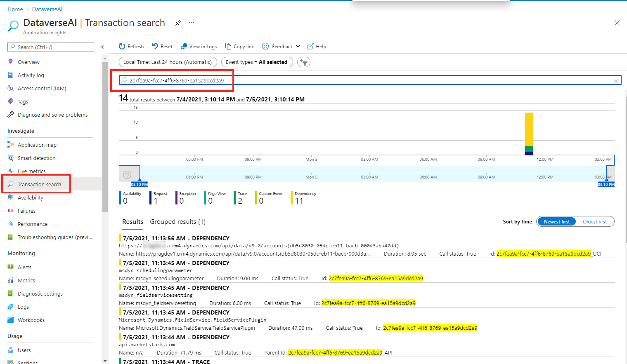This screenshot has height=364, width=627.
Task: Open Help in new tab
Action: click(x=317, y=46)
